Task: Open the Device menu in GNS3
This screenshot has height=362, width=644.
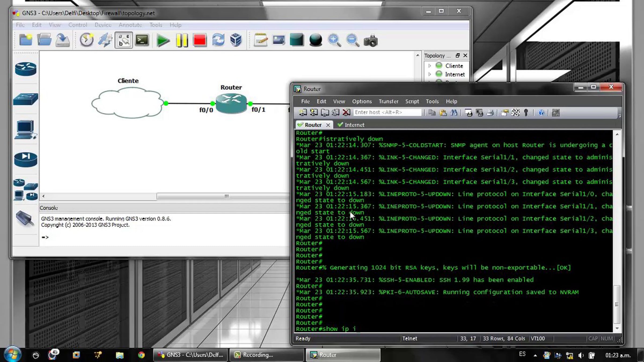Action: 103,25
